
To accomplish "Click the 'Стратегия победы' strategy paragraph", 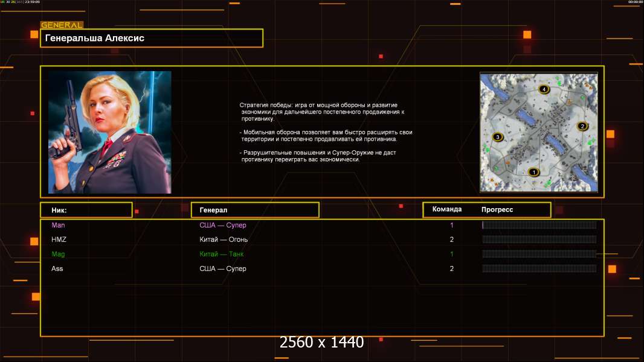I will click(322, 112).
